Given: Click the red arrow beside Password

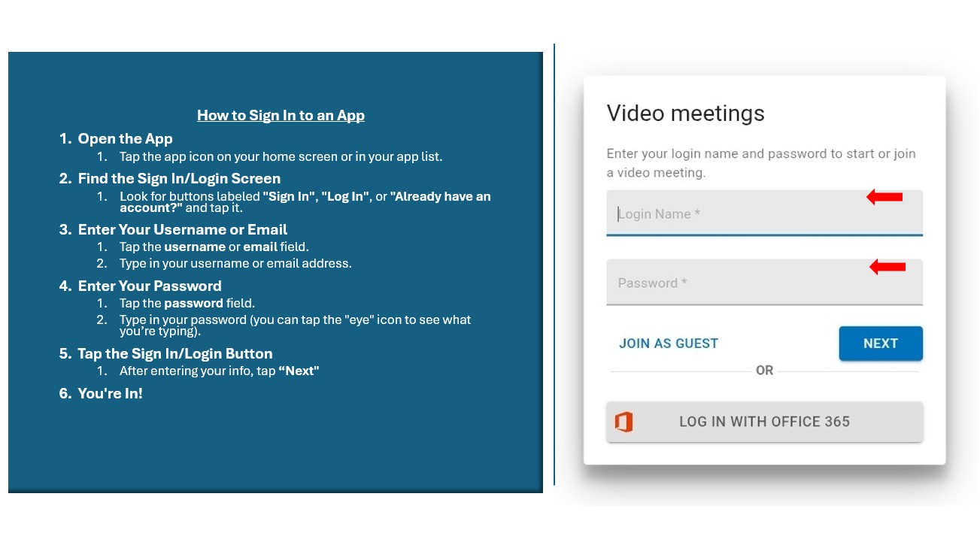Looking at the screenshot, I should 887,267.
